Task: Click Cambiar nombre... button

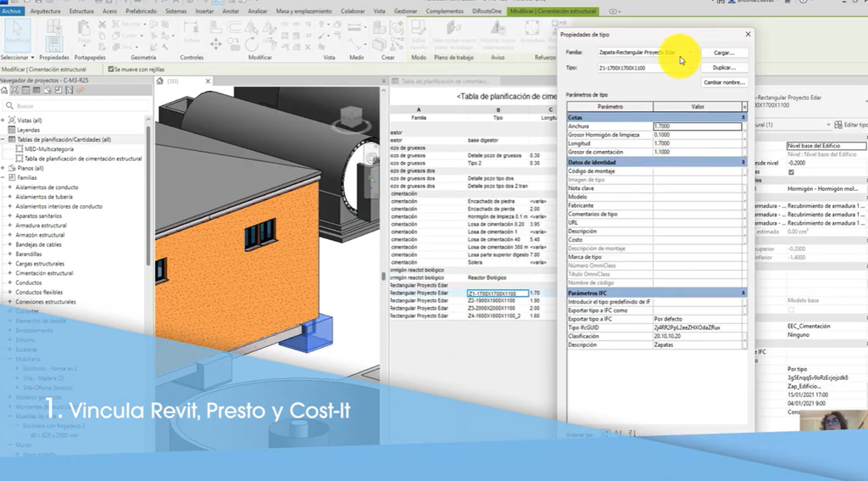Action: 724,82
